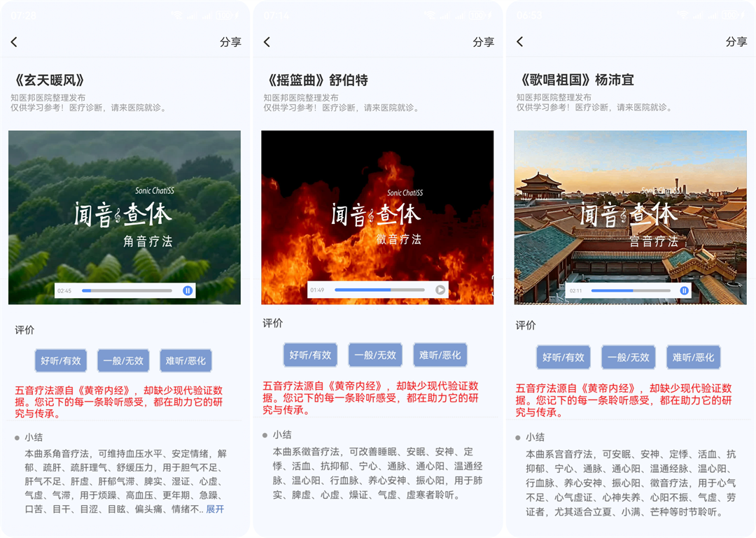
Task: Go back from 《歌唱祖国》杨沛宜 screen
Action: coord(519,41)
